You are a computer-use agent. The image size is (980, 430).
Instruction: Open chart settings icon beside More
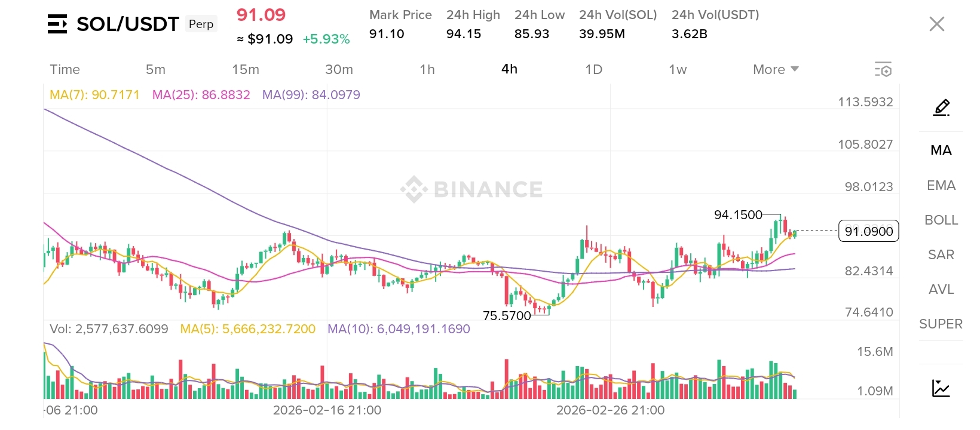tap(883, 69)
